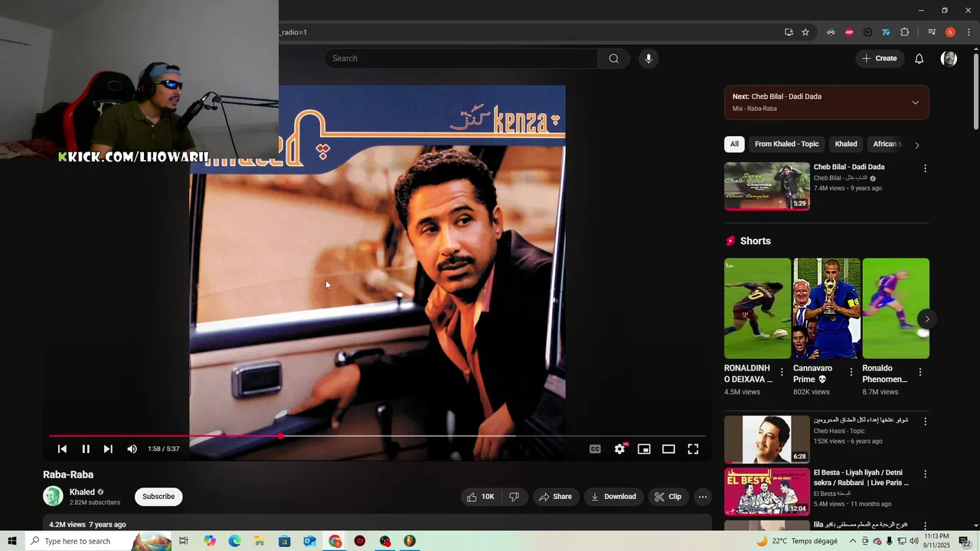The image size is (980, 551).
Task: Open more actions three-dot menu
Action: tap(702, 497)
